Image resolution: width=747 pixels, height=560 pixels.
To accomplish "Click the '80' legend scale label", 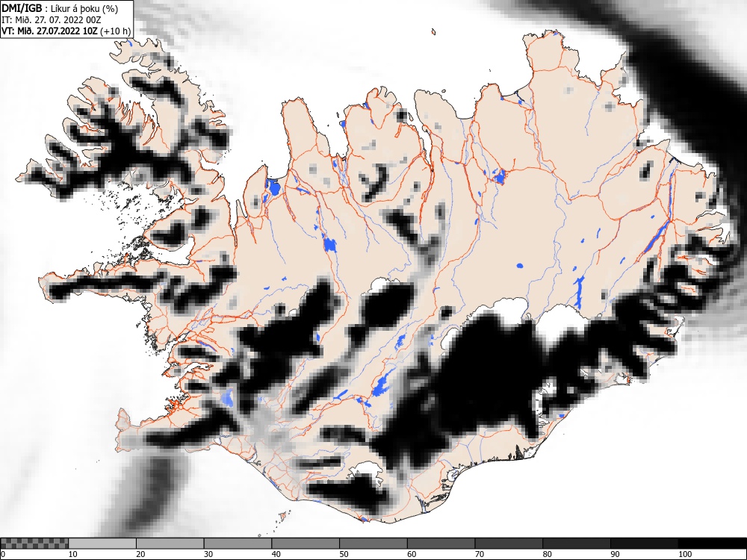I will [547, 554].
